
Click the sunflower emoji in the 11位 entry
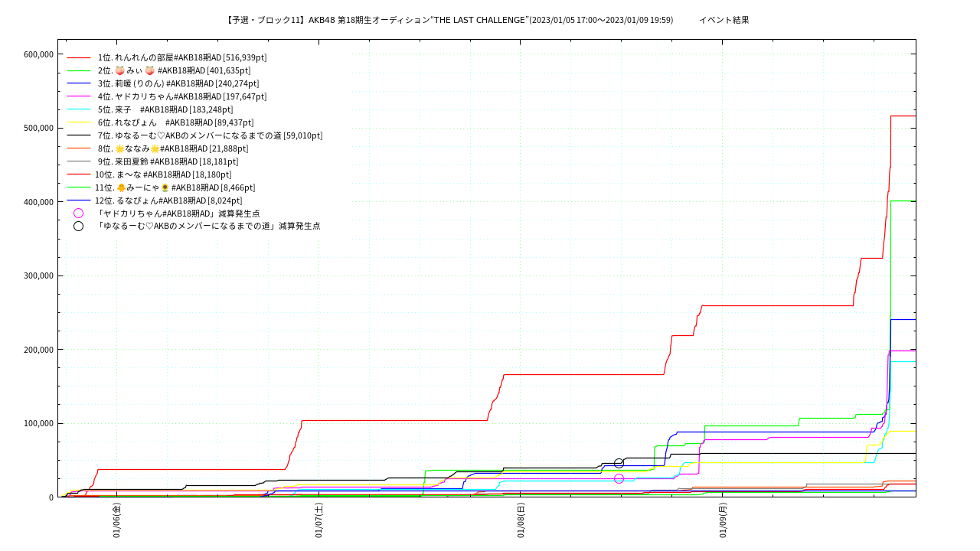tap(165, 187)
